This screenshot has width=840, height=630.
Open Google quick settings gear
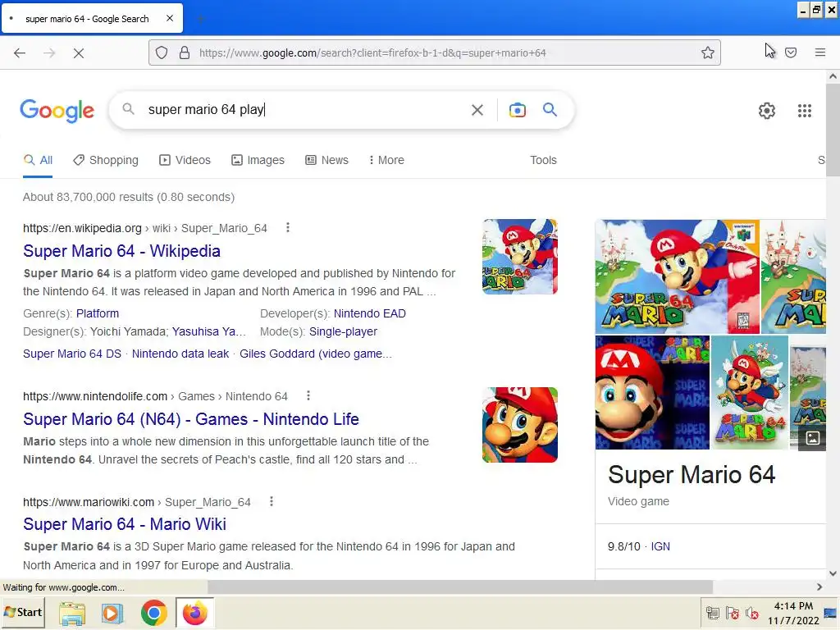(767, 111)
